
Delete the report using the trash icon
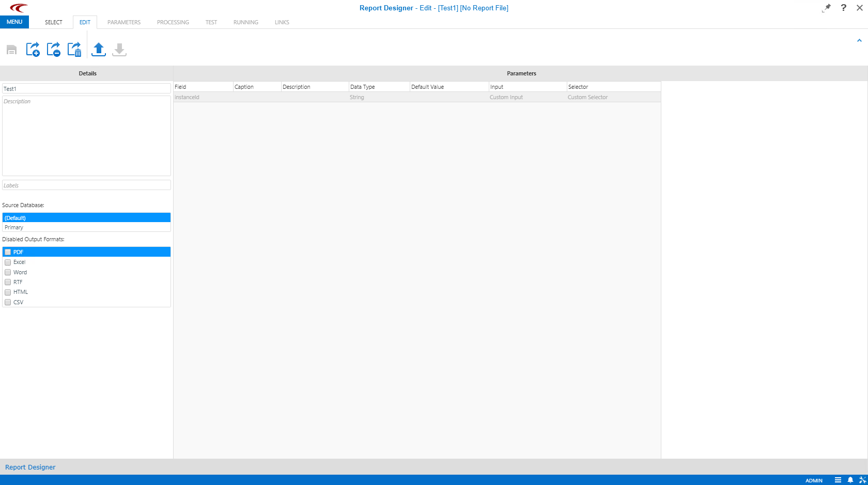74,49
